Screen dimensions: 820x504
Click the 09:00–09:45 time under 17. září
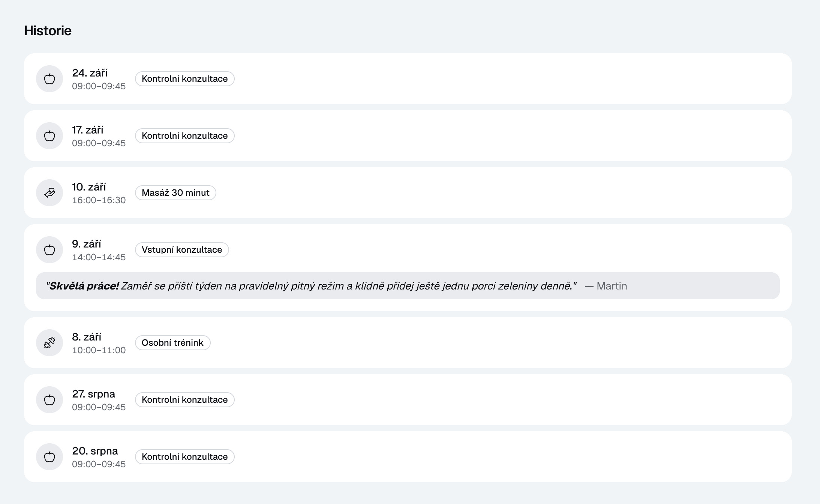point(99,143)
